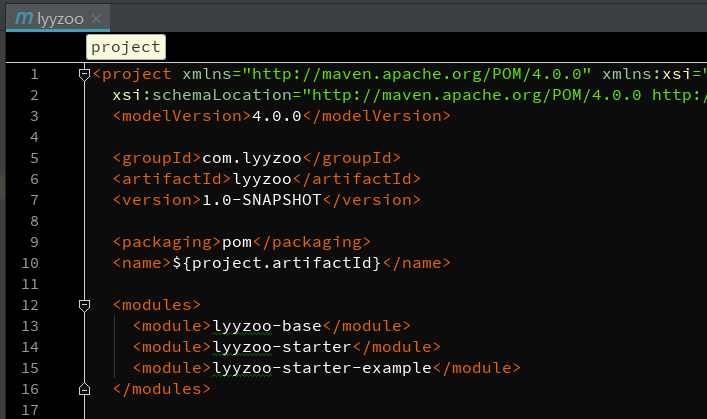Collapse the modules block at line 12
Viewport: 707px width, 419px height.
tap(84, 305)
